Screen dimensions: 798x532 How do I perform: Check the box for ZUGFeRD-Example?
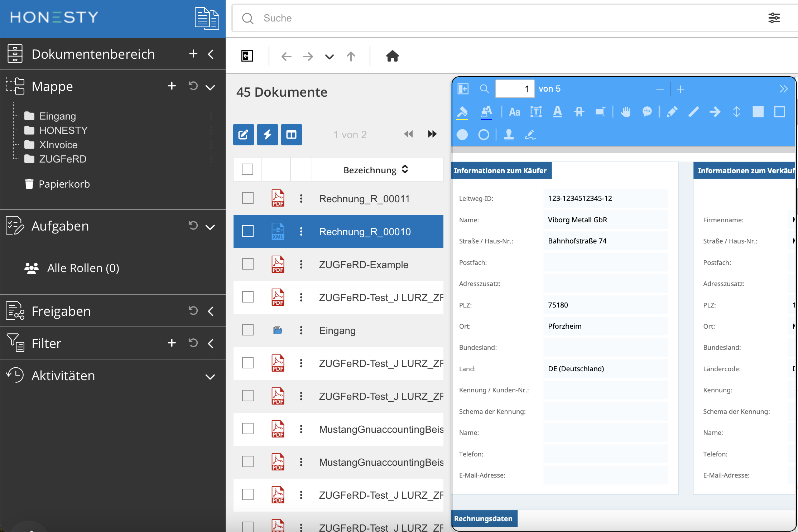pyautogui.click(x=248, y=264)
